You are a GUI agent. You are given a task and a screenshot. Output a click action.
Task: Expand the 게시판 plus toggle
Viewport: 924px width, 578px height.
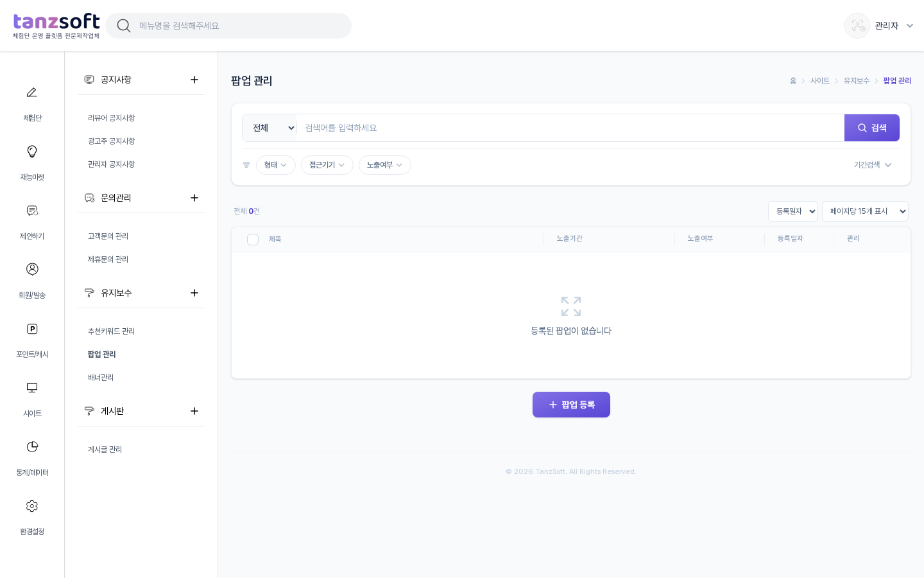click(194, 411)
